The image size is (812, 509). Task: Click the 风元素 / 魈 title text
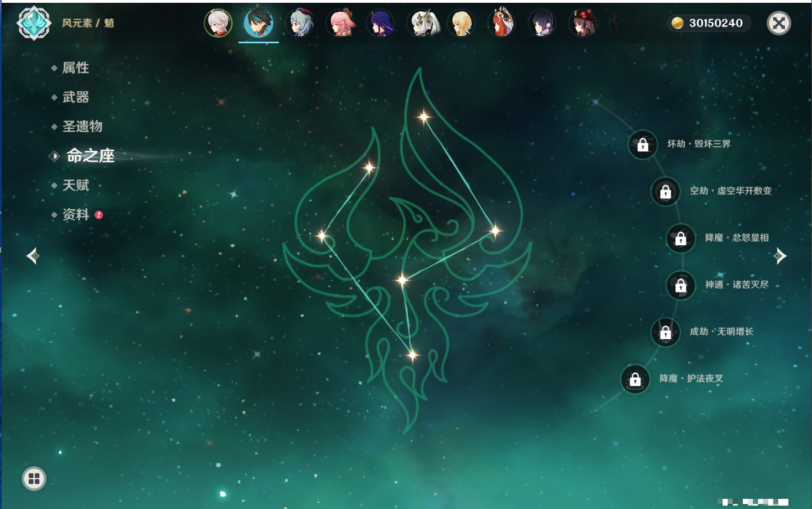point(88,23)
